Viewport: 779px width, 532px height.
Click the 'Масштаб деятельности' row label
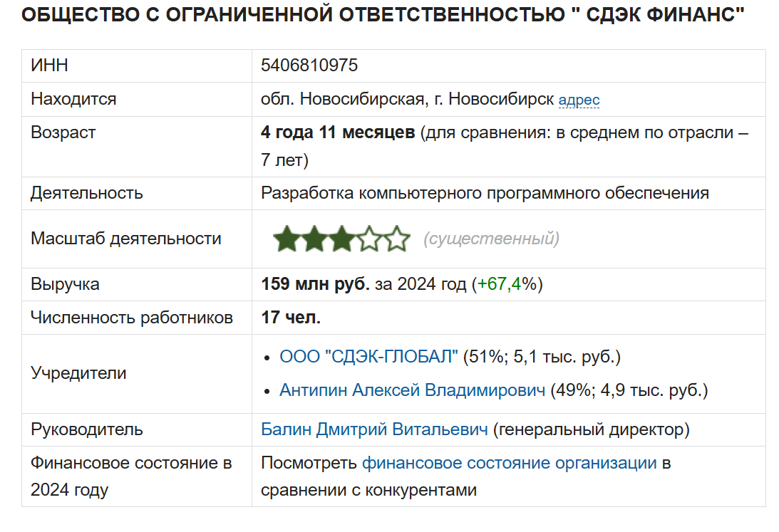pyautogui.click(x=125, y=239)
